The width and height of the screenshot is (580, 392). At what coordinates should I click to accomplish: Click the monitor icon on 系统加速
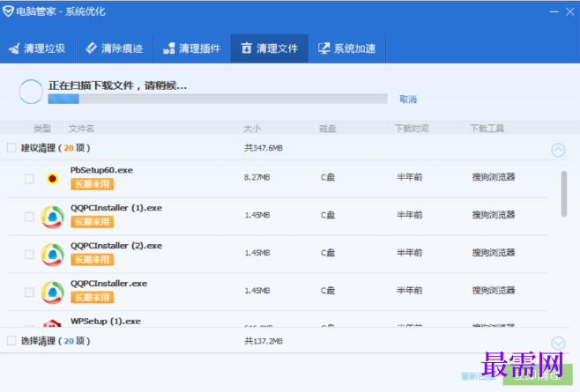324,48
